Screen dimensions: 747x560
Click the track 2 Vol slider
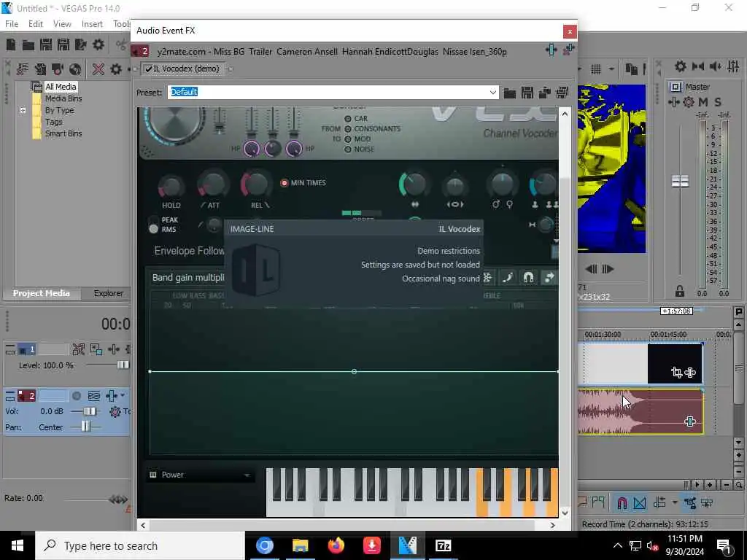[88, 411]
